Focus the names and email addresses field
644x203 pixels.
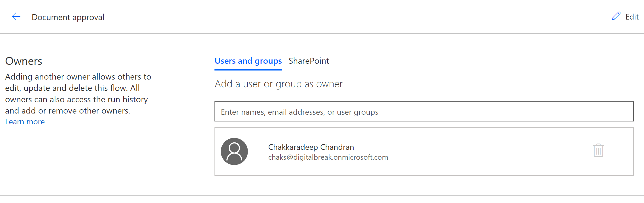tap(424, 112)
